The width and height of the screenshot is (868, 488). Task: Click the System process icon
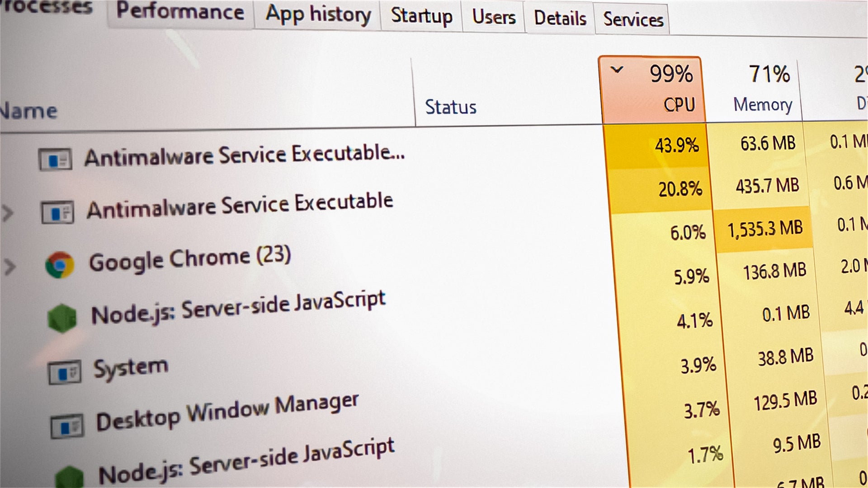[x=65, y=373]
